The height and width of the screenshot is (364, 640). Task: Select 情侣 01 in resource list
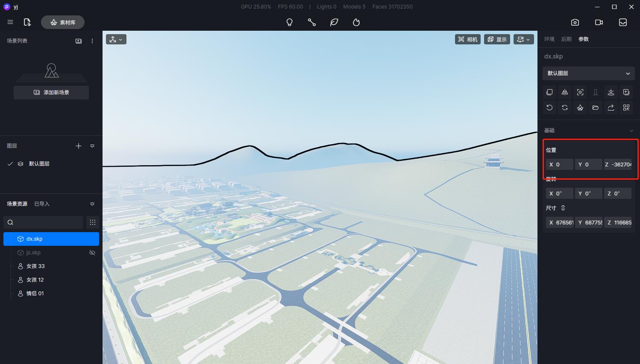[51, 294]
